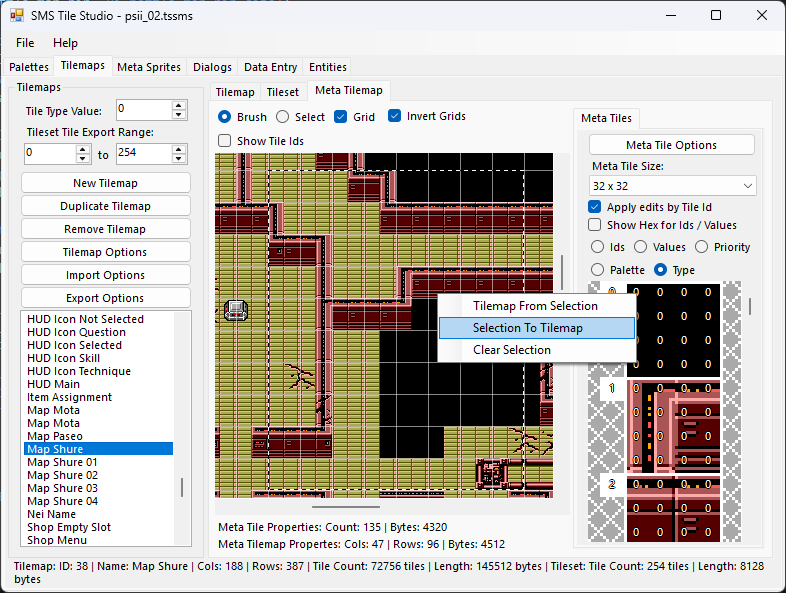Screen dimensions: 786x593
Task: Choose Tilemap From Selection in context menu
Action: (x=536, y=306)
